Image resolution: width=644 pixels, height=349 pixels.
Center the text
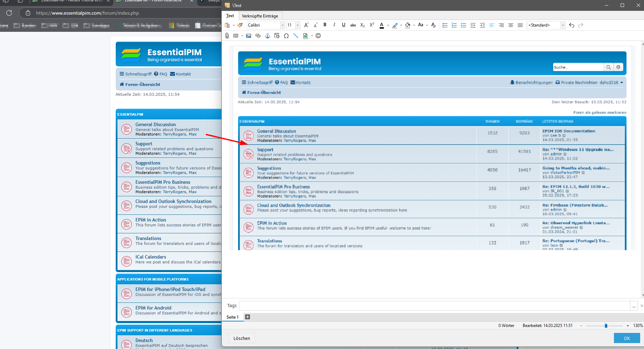pos(511,25)
